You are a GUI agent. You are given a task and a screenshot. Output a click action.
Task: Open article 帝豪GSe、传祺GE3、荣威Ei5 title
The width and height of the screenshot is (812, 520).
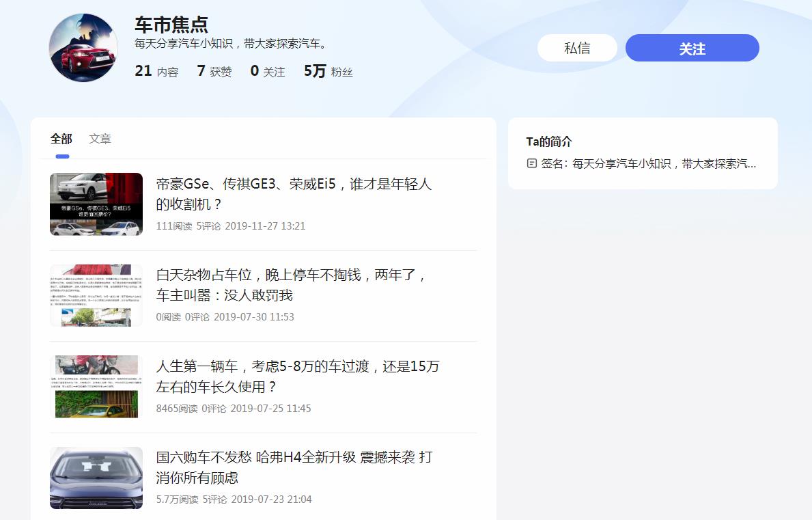[x=294, y=193]
